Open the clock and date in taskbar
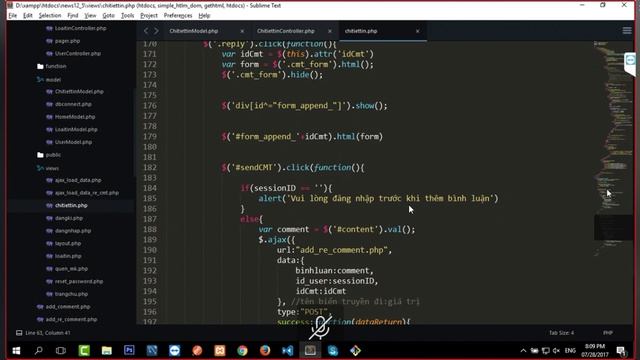Screen dimensions: 640x360 tap(595, 351)
